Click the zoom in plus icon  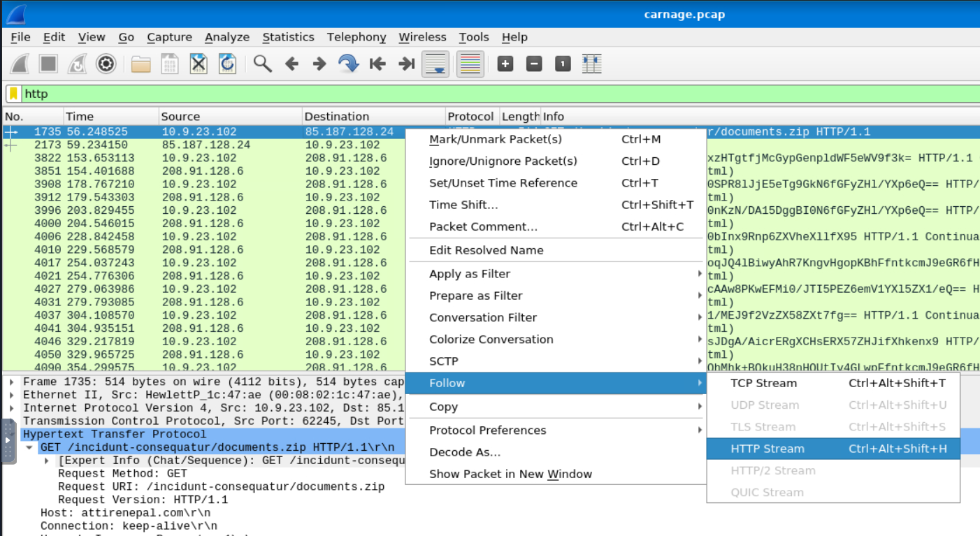pos(505,64)
